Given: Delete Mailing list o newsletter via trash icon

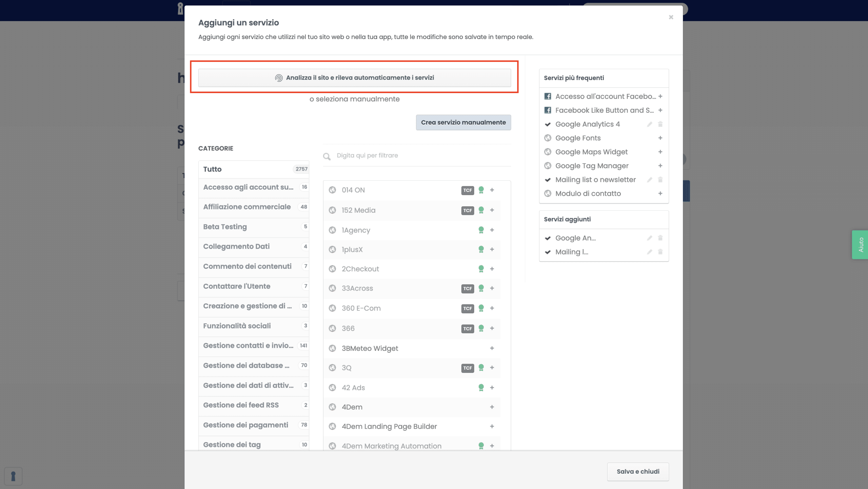Looking at the screenshot, I should tap(660, 180).
